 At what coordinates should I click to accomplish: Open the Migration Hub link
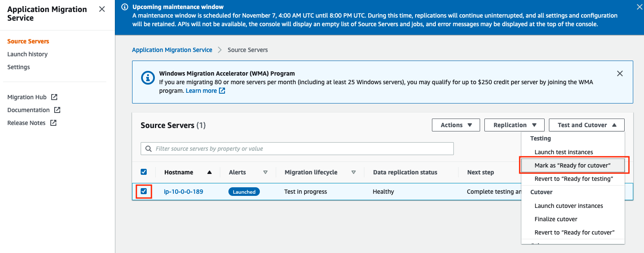(x=27, y=97)
